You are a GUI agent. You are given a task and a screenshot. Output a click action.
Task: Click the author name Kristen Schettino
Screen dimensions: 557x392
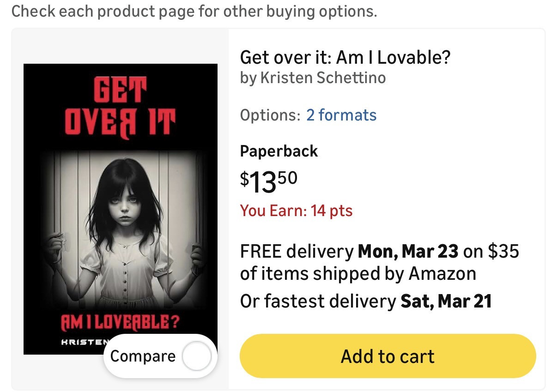tap(323, 78)
